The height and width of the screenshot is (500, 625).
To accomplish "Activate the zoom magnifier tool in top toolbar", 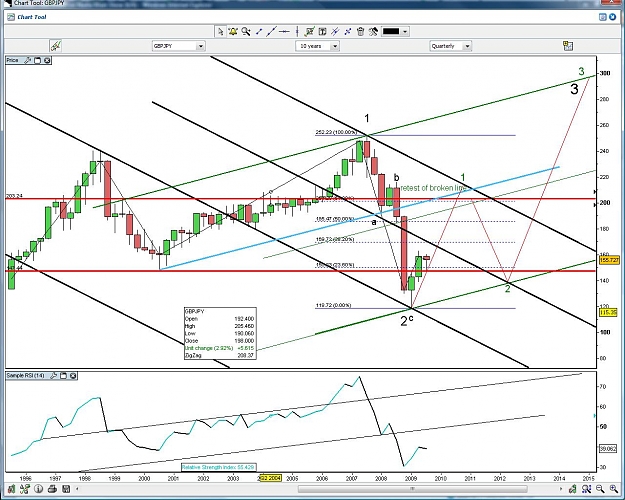I will tap(246, 31).
